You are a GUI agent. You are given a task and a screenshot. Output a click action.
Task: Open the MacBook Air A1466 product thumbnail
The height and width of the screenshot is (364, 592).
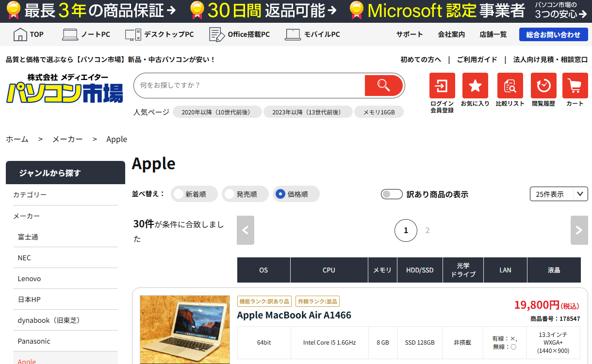pyautogui.click(x=185, y=329)
